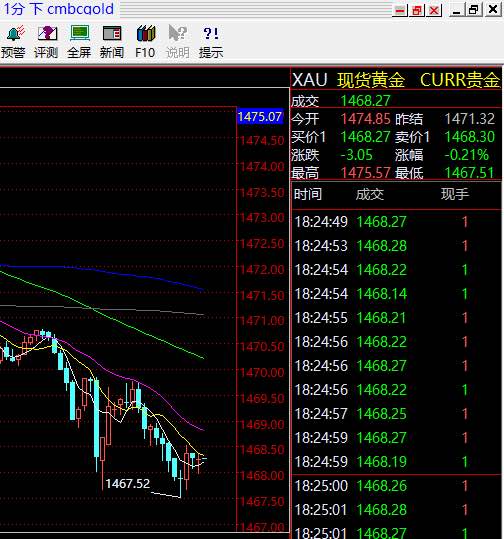
Task: Click the 1472.00 price axis label
Action: [262, 270]
